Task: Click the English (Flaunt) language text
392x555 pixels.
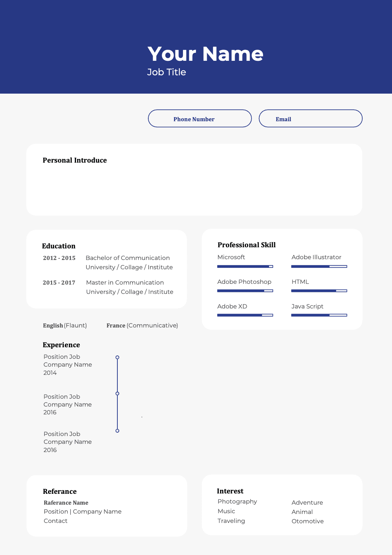Action: (65, 325)
